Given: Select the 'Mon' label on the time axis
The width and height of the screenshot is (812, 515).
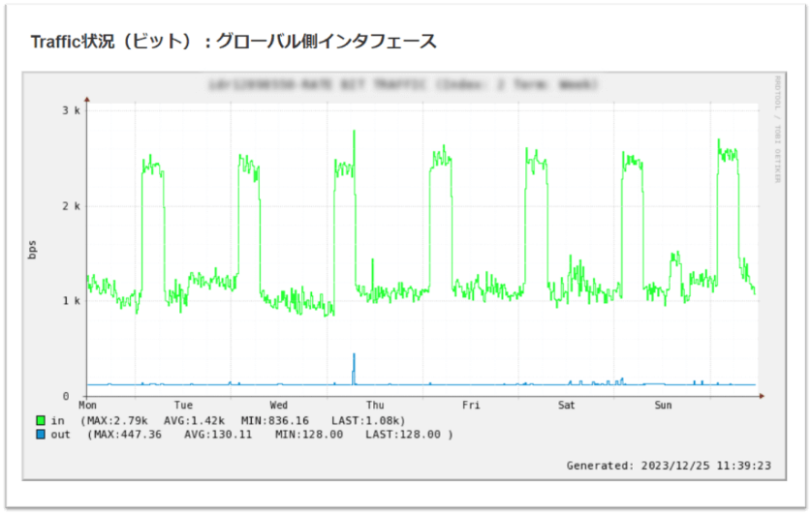Looking at the screenshot, I should [x=87, y=405].
